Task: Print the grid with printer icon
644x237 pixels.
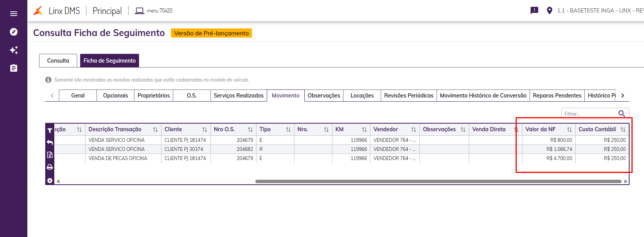Action: pyautogui.click(x=50, y=167)
